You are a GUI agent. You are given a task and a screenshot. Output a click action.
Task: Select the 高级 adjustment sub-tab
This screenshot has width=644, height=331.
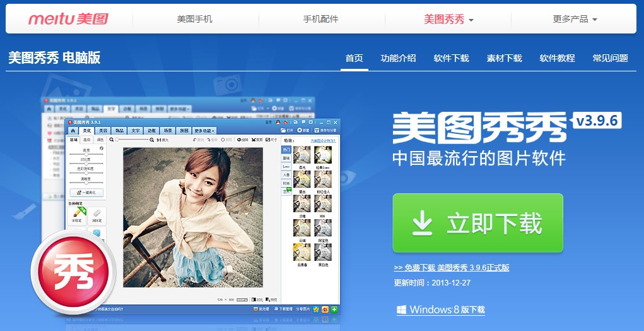click(x=86, y=140)
